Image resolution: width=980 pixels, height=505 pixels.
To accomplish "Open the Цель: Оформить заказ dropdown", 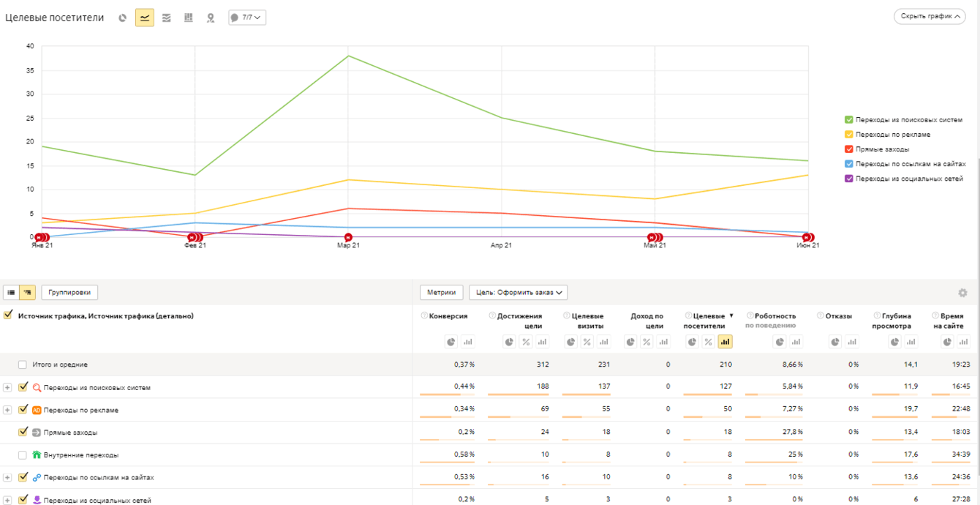I will tap(519, 293).
